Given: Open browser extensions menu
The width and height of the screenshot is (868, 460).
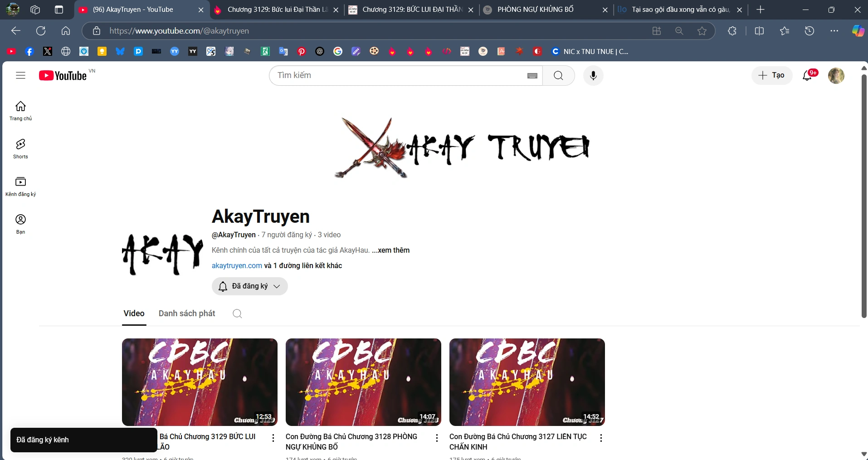Looking at the screenshot, I should pos(732,31).
